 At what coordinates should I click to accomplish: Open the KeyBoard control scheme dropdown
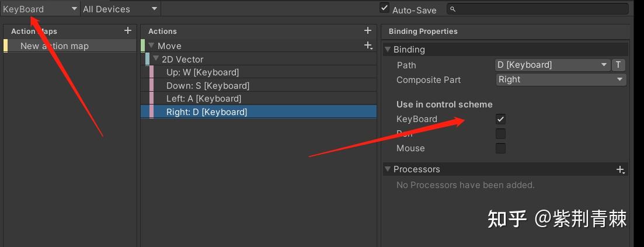[40, 9]
